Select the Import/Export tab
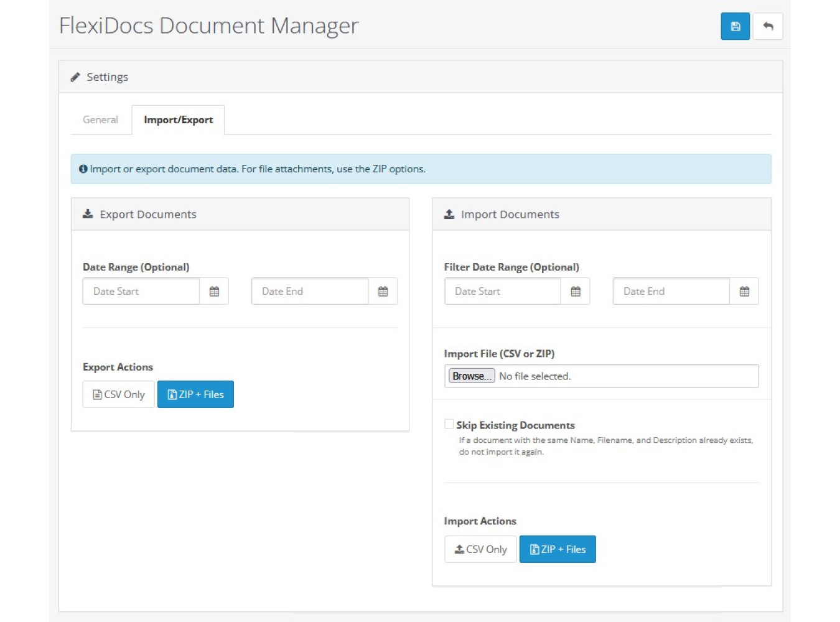The width and height of the screenshot is (840, 622). [x=178, y=120]
